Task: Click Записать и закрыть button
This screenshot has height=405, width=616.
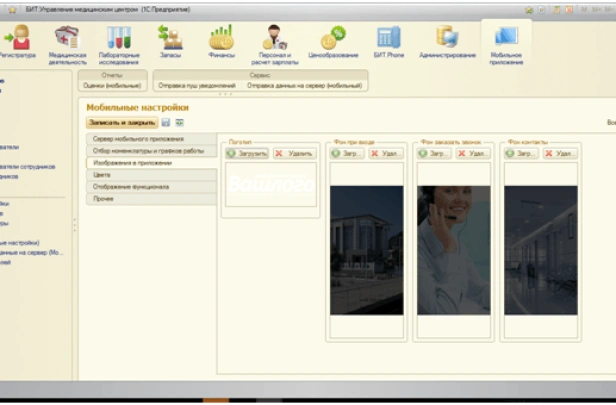Action: tap(121, 122)
